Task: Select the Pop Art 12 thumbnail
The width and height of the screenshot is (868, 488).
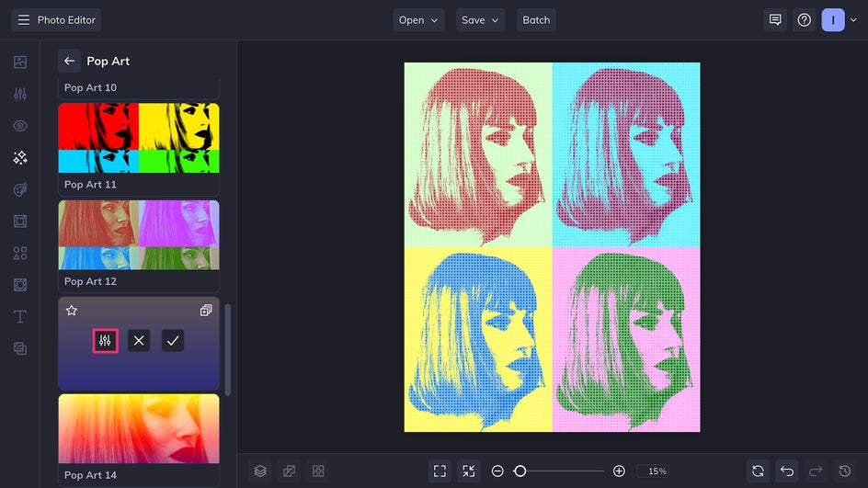Action: pos(139,234)
